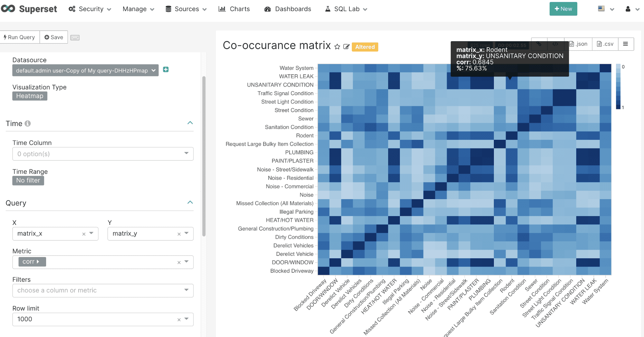Collapse the Time section
This screenshot has width=644, height=337.
point(190,123)
